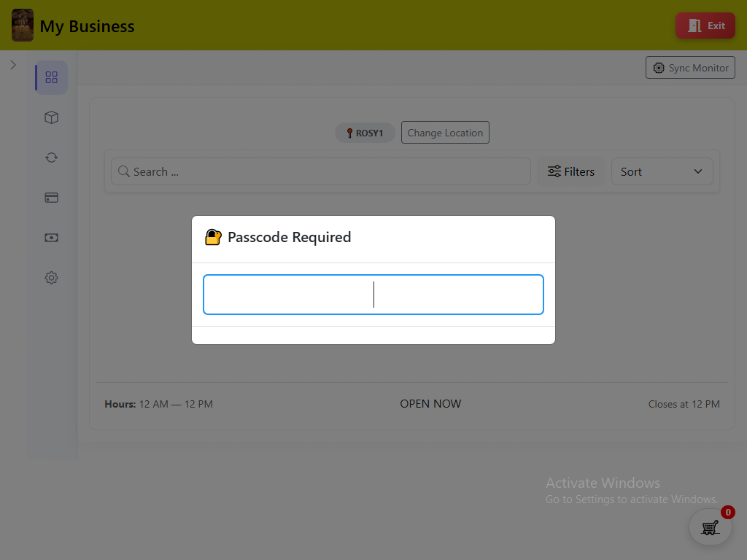Open the cash banknote icon in sidebar
Image resolution: width=747 pixels, height=560 pixels.
coord(52,238)
